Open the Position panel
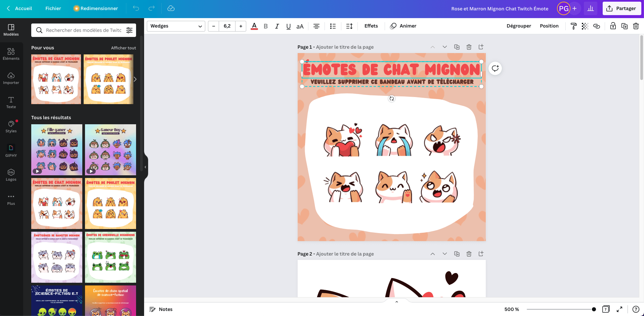Screen dimensions: 644x316 [549, 26]
